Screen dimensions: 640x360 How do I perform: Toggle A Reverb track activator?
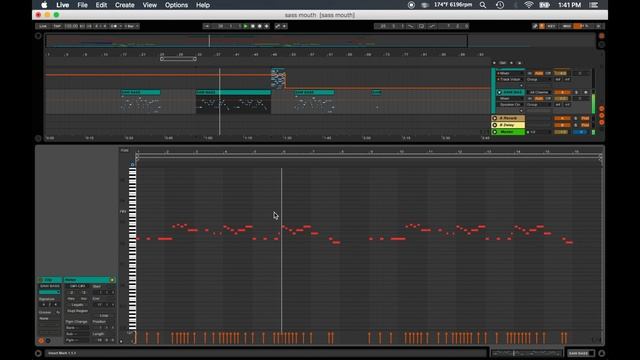[x=562, y=118]
